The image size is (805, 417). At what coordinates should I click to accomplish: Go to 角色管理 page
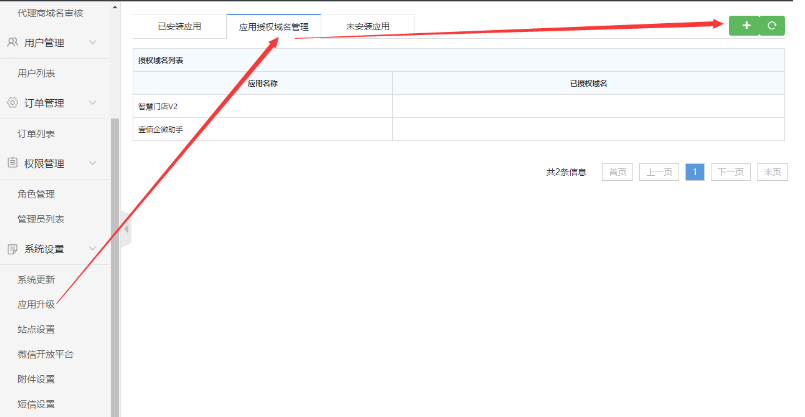36,194
